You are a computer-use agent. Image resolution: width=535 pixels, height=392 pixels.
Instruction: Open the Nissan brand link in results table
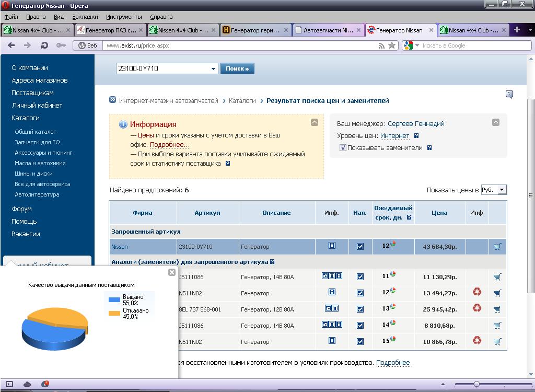coord(120,247)
